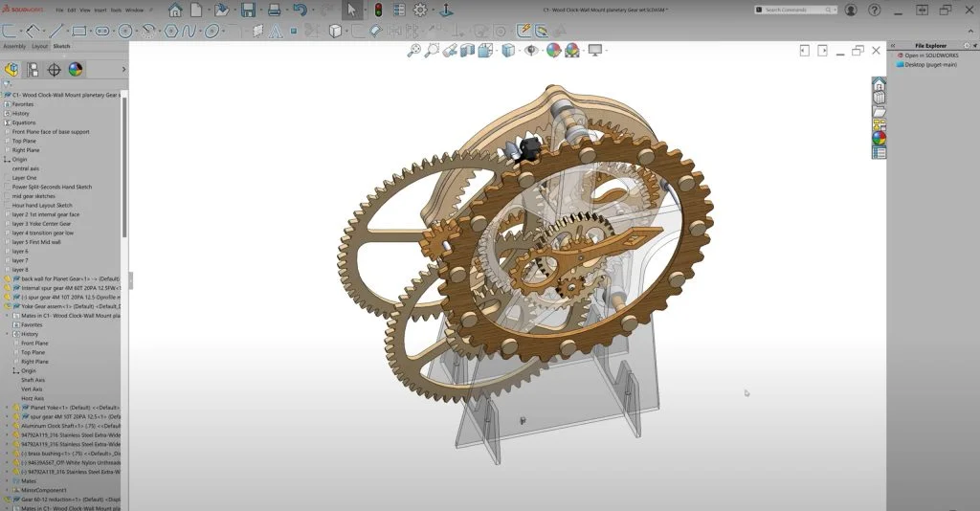Toggle the Hide/Show Items eye icon
Image resolution: width=980 pixels, height=511 pixels.
(531, 50)
